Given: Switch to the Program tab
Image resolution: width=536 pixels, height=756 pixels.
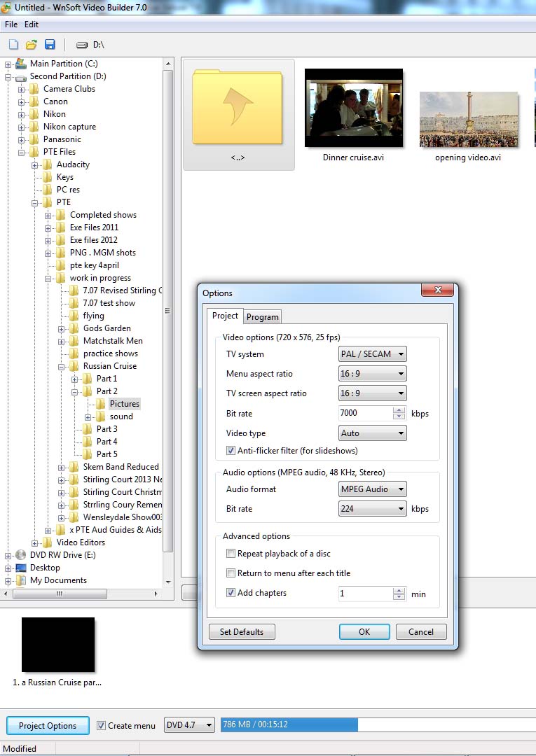Looking at the screenshot, I should (x=263, y=317).
